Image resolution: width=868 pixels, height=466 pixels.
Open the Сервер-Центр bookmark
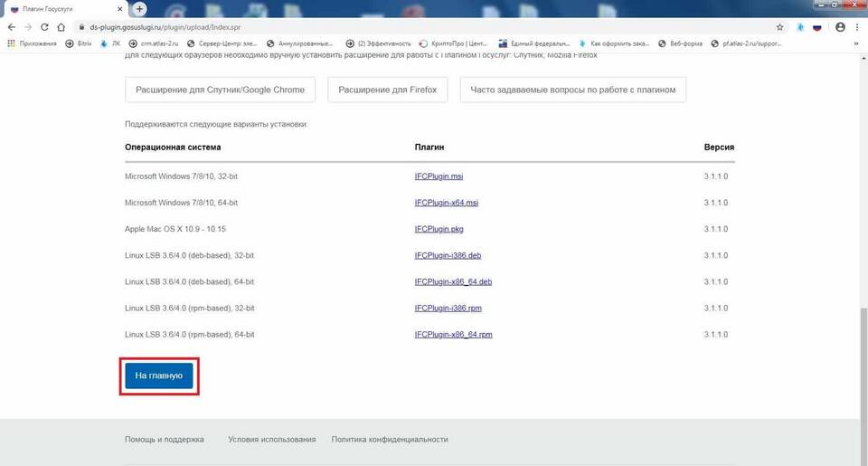click(x=222, y=43)
